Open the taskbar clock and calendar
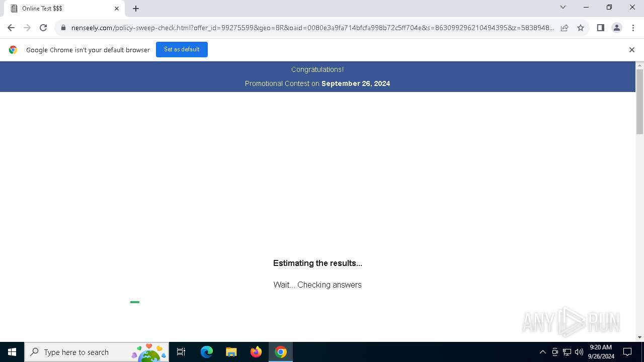Viewport: 644px width, 362px height. [x=601, y=352]
